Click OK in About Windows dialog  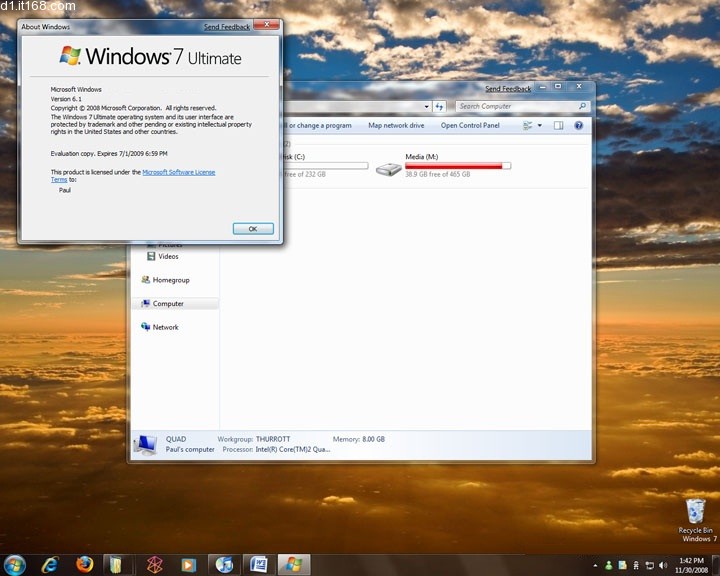pos(253,229)
